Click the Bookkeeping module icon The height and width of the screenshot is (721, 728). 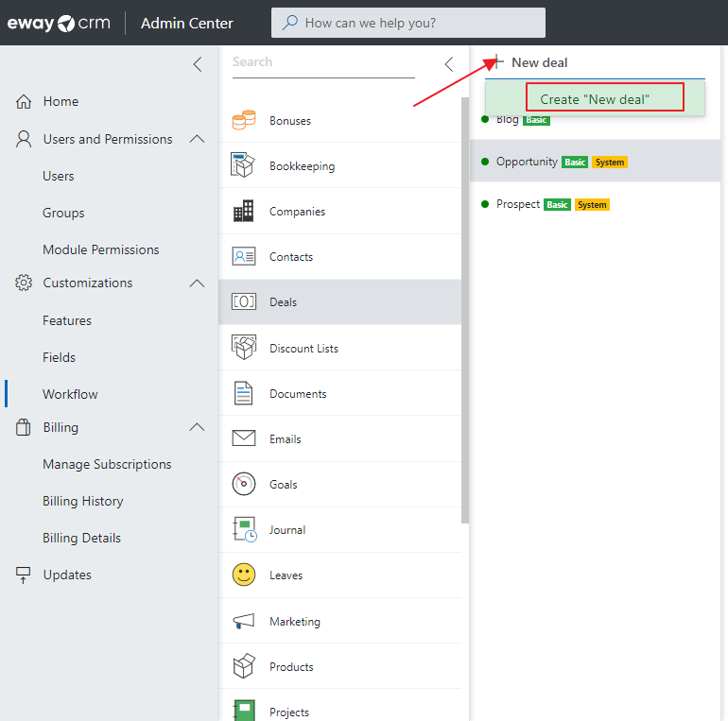coord(243,165)
